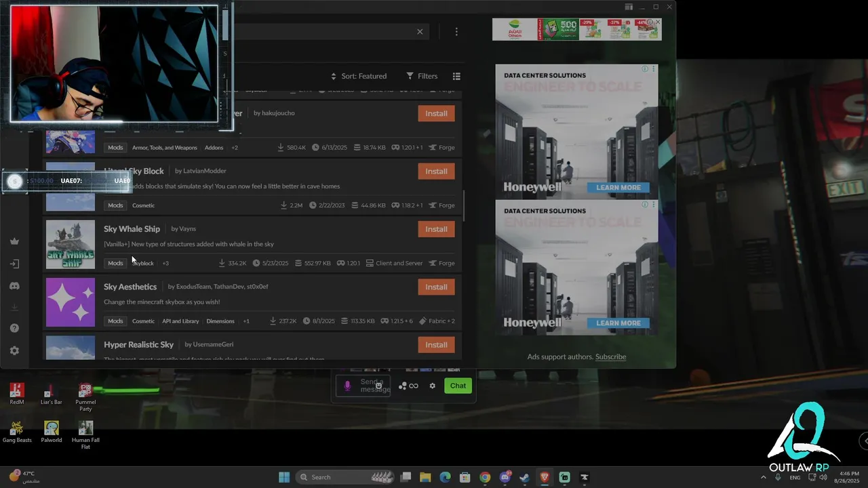Open the Palworld desktop shortcut

pos(51,432)
